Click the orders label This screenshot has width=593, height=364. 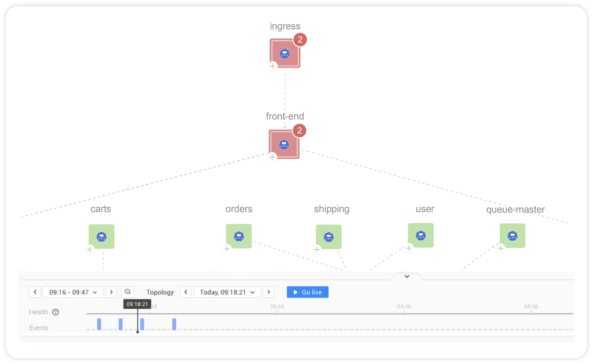point(239,209)
